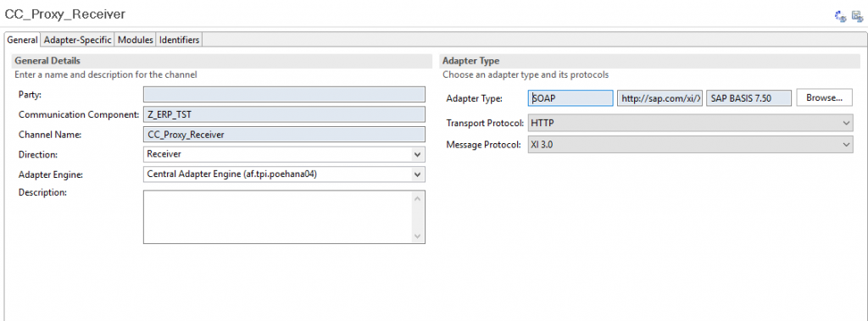Viewport: 868px width, 321px height.
Task: Click the Description scrollbar down arrow
Action: pyautogui.click(x=418, y=236)
